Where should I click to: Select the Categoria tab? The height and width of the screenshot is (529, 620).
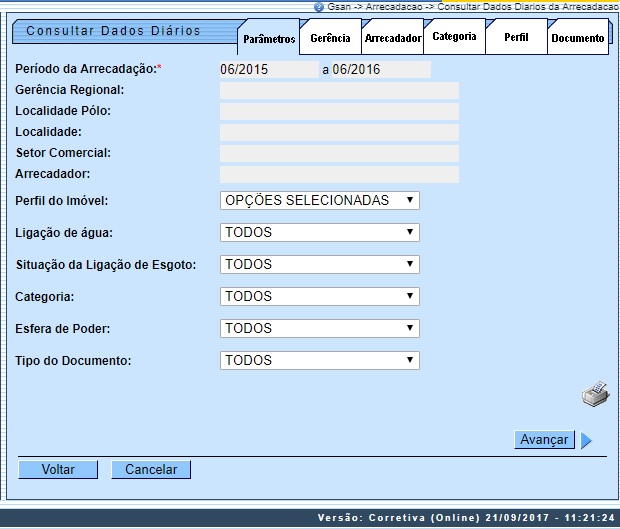coord(454,37)
